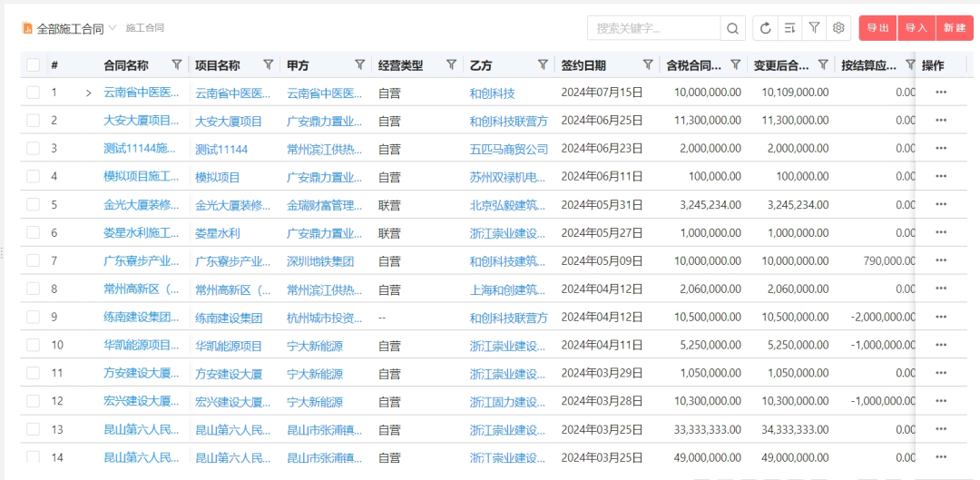Click the 新建 button to create contract
Screen dimensions: 980x480
[x=955, y=28]
